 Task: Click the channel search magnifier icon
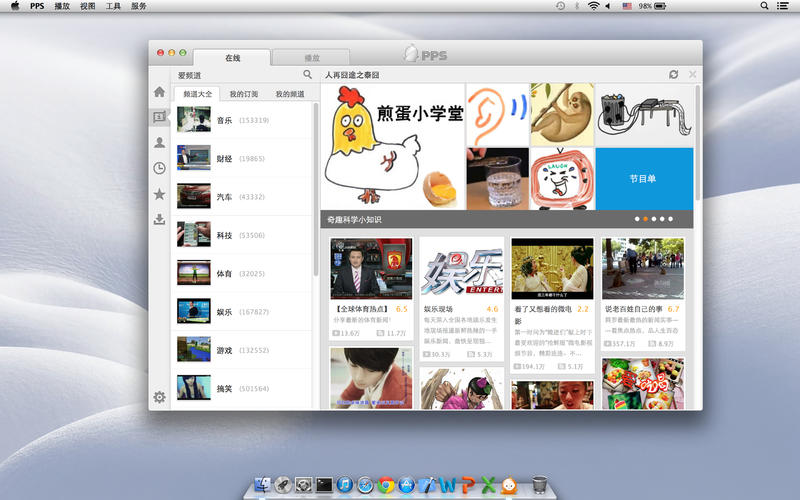click(307, 74)
